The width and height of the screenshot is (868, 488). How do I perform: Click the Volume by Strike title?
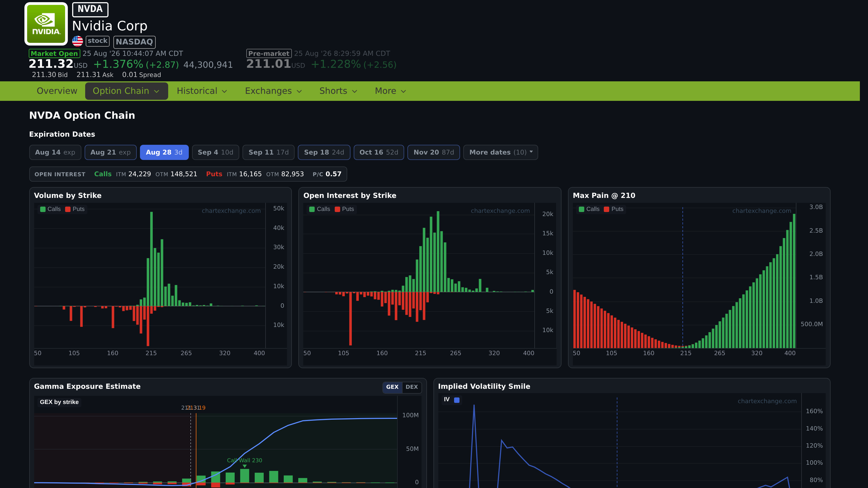pyautogui.click(x=68, y=196)
